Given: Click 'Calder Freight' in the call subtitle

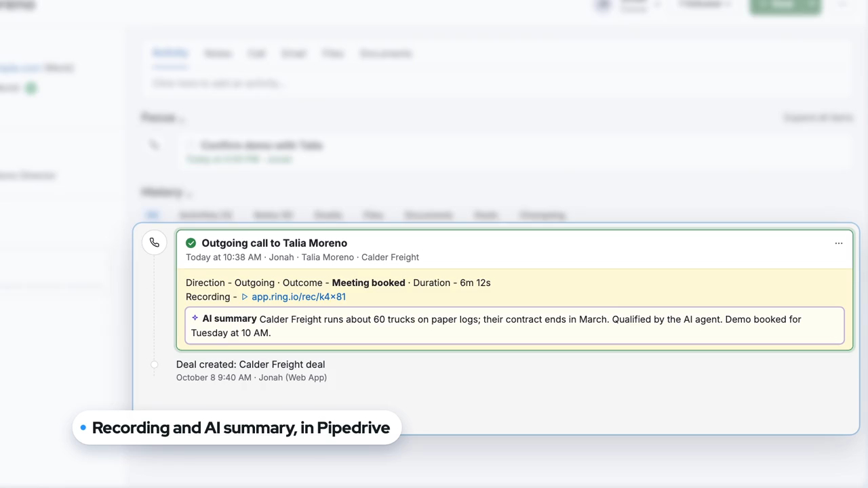Looking at the screenshot, I should [390, 258].
